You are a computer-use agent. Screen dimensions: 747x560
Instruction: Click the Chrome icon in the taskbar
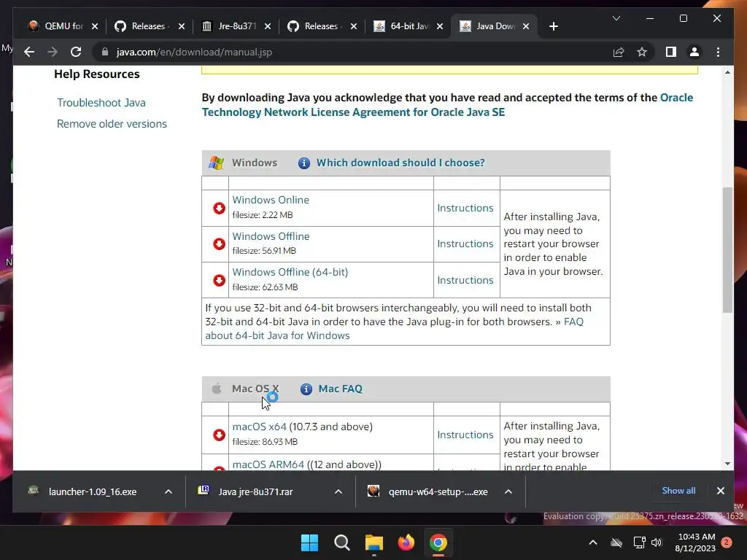click(438, 542)
